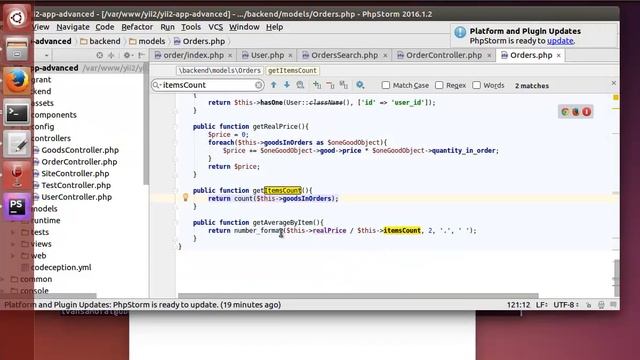
Task: Open Text Editor from Ubuntu dock
Action: point(17,144)
